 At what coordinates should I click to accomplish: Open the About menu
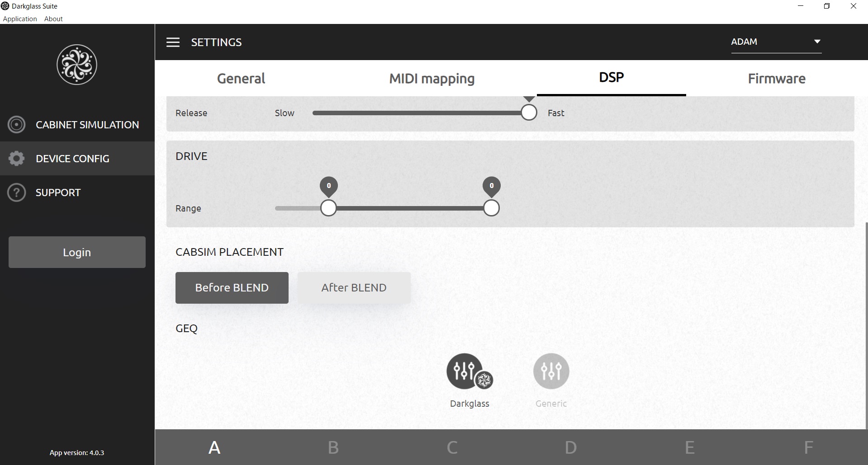(x=53, y=19)
